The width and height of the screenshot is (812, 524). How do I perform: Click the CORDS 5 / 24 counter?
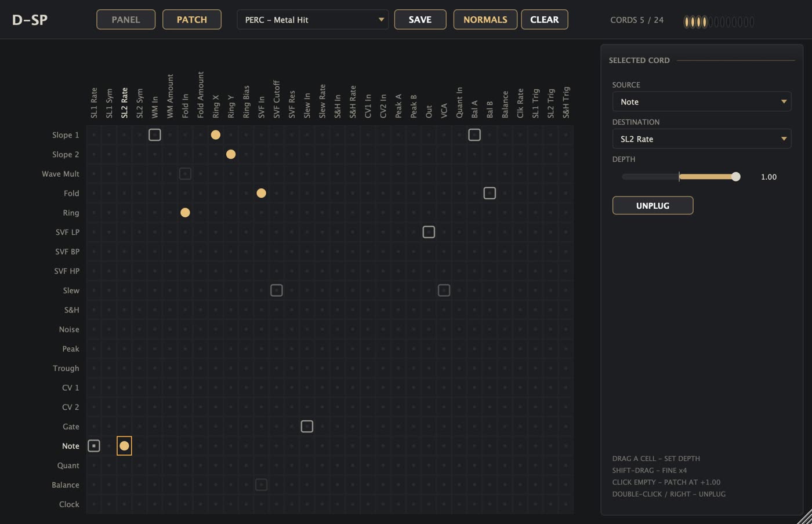point(637,20)
